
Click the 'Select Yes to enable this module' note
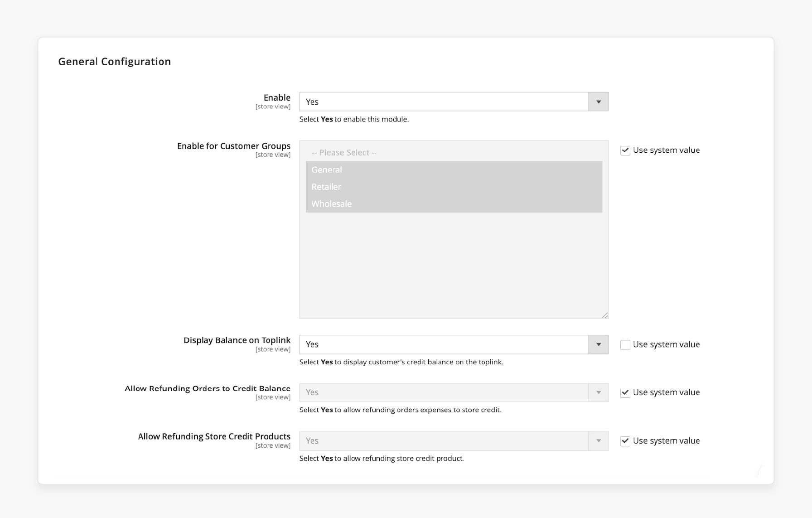click(354, 119)
